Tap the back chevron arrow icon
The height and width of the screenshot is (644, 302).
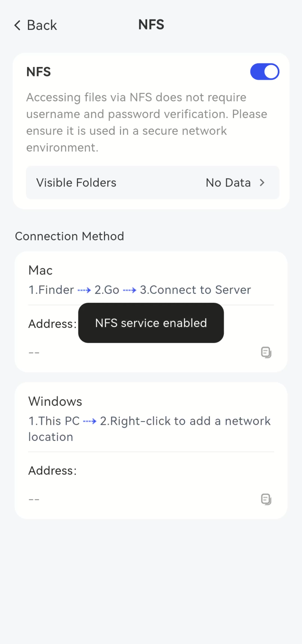click(17, 25)
